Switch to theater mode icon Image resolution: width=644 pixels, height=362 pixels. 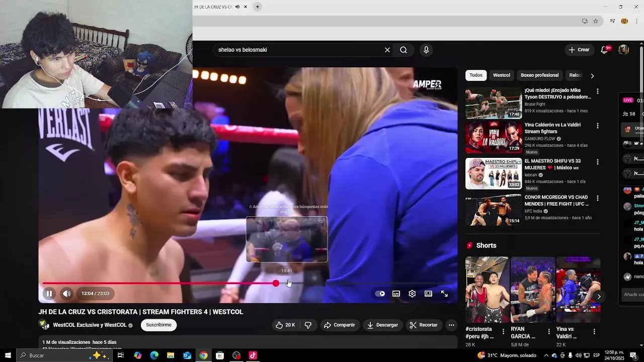pyautogui.click(x=428, y=294)
